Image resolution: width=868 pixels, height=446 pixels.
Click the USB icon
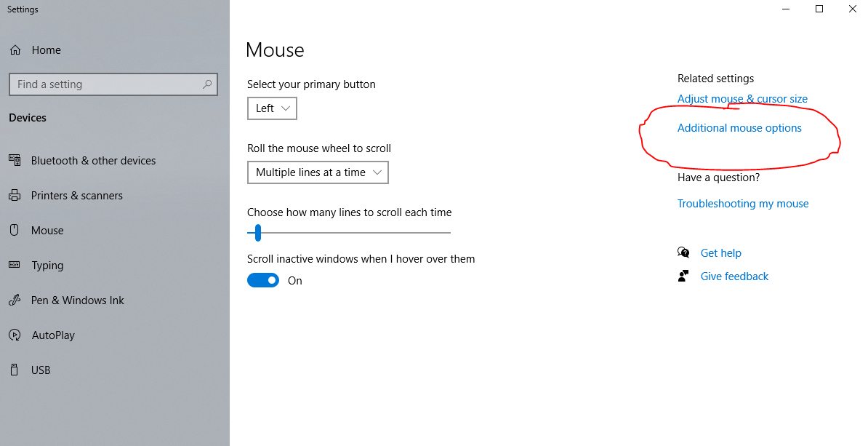click(15, 370)
